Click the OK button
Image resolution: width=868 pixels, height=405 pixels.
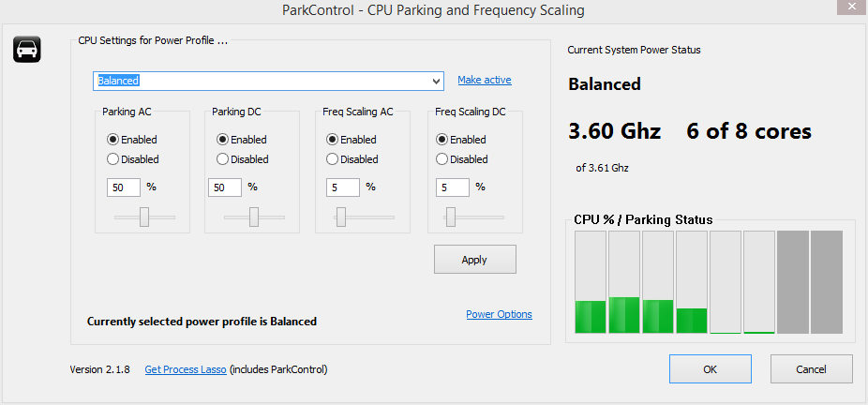tap(711, 369)
